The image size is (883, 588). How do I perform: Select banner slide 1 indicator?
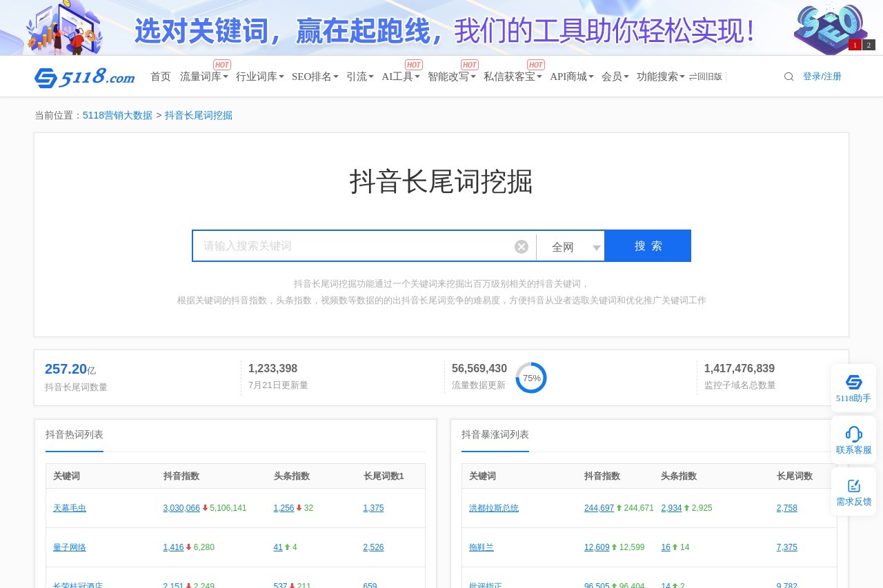[855, 45]
